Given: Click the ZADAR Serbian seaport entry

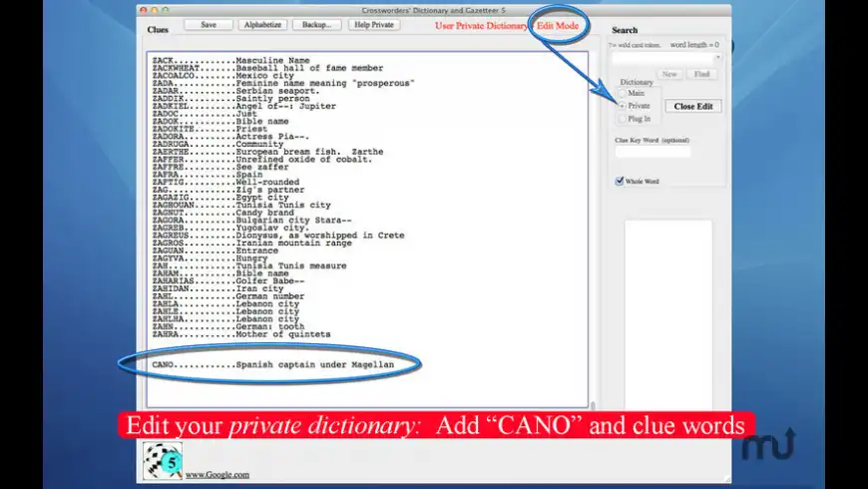Looking at the screenshot, I should click(x=235, y=91).
